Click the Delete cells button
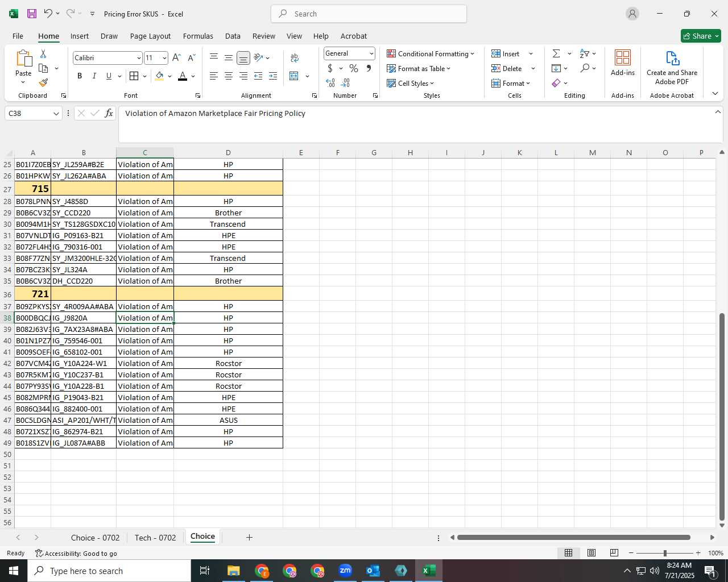The width and height of the screenshot is (728, 582). pyautogui.click(x=507, y=68)
